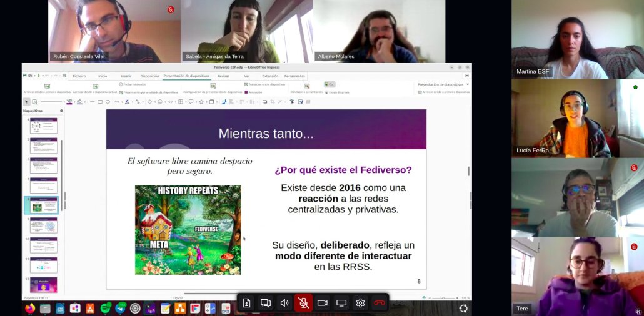This screenshot has height=316, width=644.
Task: Toggle the camera in call toolbar
Action: click(323, 303)
